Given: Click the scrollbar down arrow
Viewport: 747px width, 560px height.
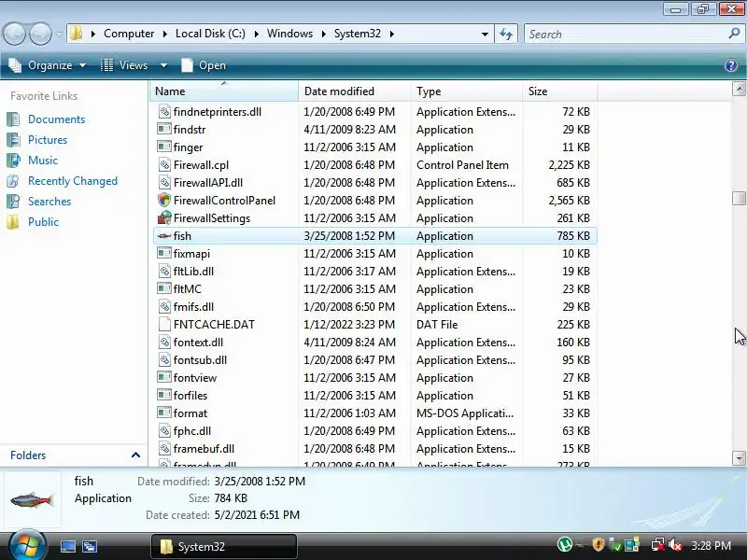Looking at the screenshot, I should tap(739, 458).
